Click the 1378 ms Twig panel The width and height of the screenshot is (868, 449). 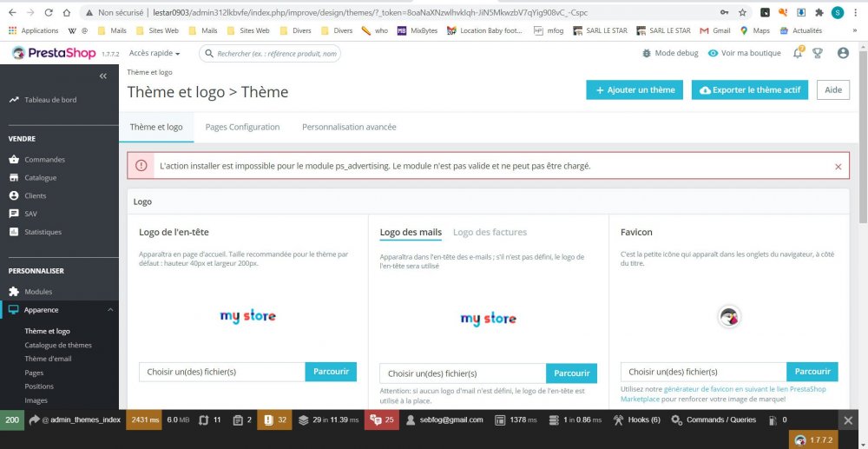pyautogui.click(x=516, y=419)
